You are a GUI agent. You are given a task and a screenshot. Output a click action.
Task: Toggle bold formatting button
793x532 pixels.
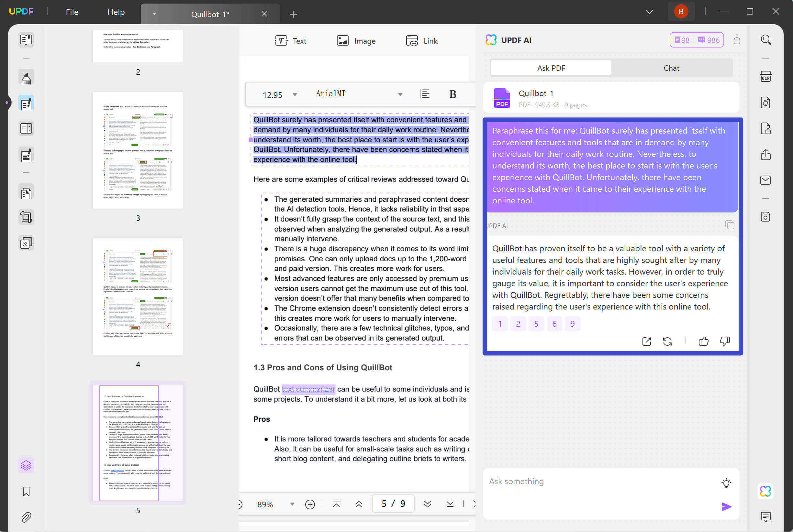point(452,94)
